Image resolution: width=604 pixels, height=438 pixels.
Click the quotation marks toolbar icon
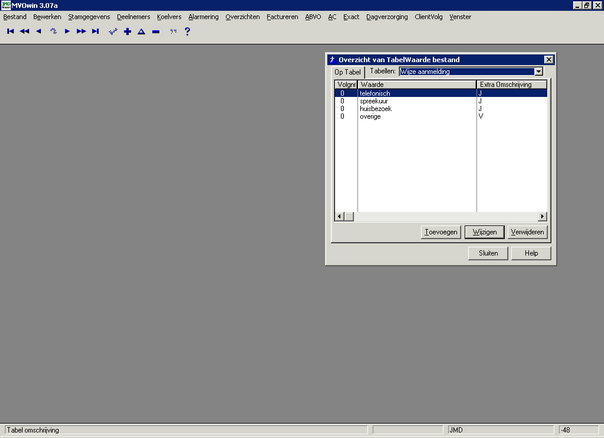click(173, 31)
